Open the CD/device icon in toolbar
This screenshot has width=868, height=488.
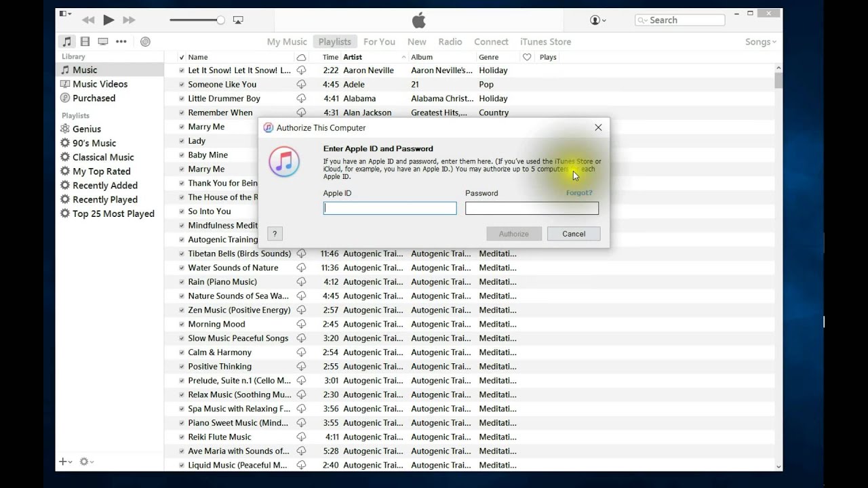pos(145,41)
